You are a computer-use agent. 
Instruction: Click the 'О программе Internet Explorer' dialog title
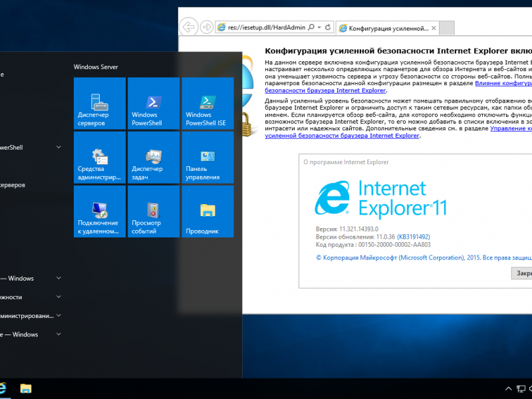tap(346, 162)
